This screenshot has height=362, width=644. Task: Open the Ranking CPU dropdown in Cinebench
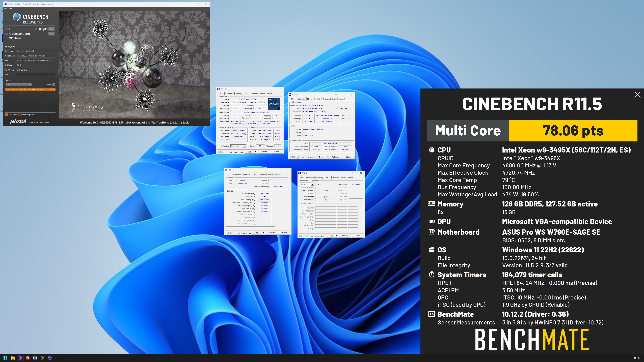click(x=18, y=84)
